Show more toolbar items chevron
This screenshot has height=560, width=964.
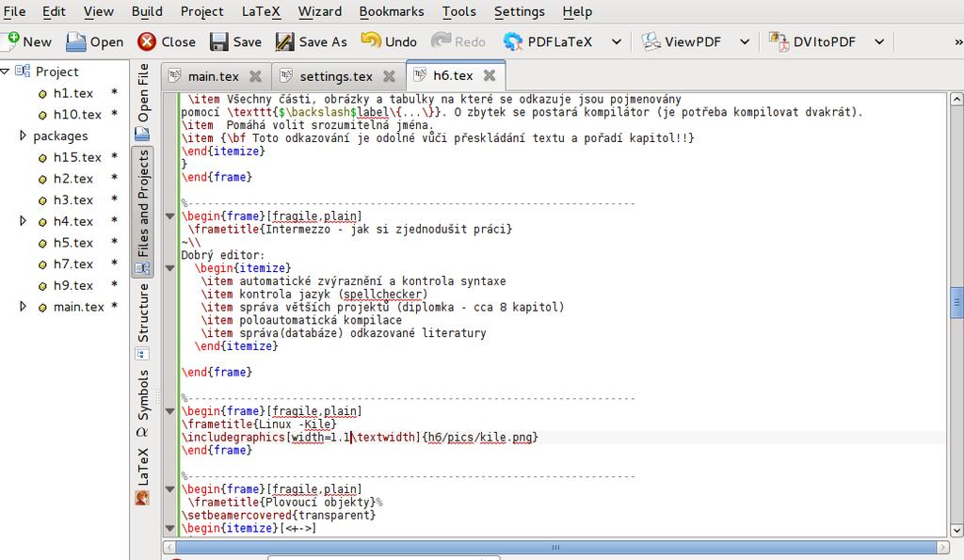(x=957, y=41)
